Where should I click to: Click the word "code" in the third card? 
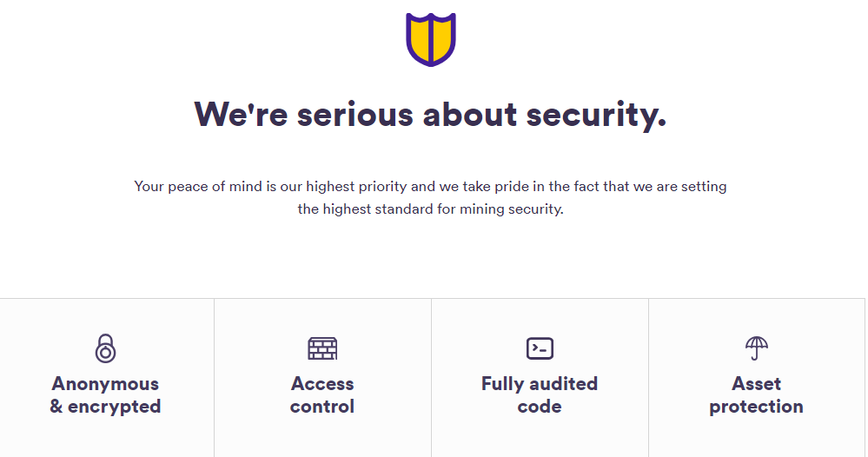pyautogui.click(x=540, y=407)
